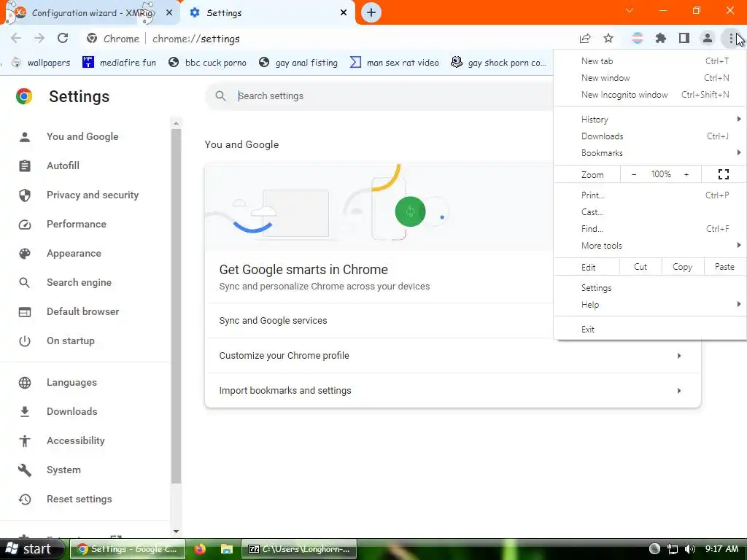Image resolution: width=747 pixels, height=560 pixels.
Task: Choose New tab from menu
Action: pyautogui.click(x=650, y=61)
